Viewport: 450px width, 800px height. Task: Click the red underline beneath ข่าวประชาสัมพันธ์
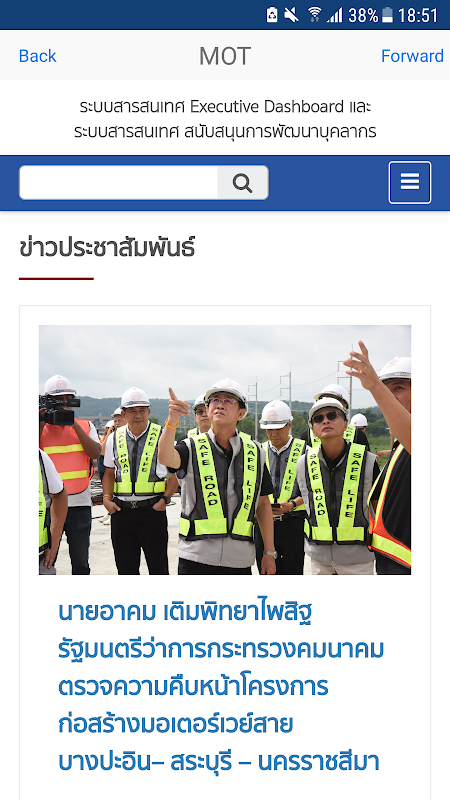pyautogui.click(x=56, y=279)
